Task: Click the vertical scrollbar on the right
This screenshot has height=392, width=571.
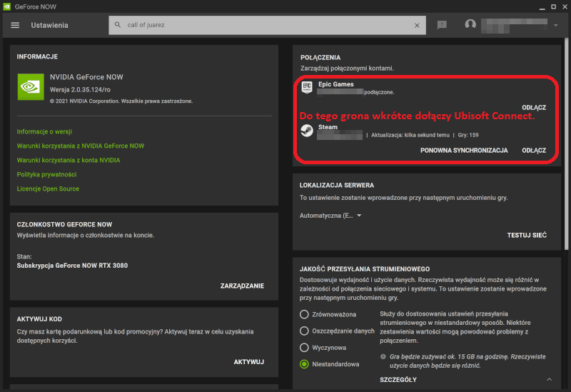Action: coord(566,144)
